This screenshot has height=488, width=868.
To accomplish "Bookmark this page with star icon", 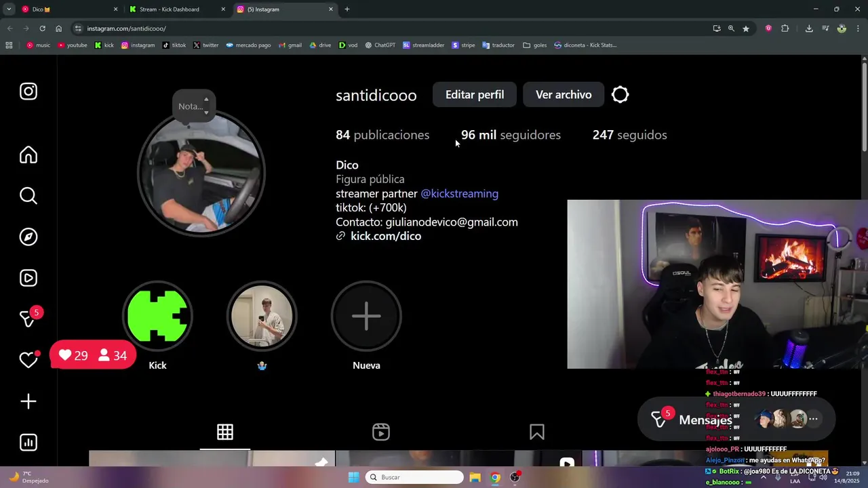I will [x=746, y=28].
